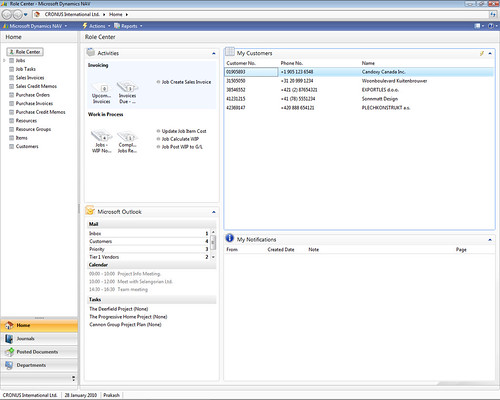Select customer number 01905893 cell
Viewport: 500px width, 400px height.
[251, 72]
